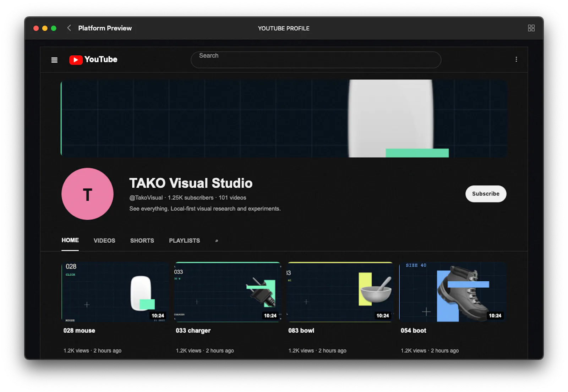The image size is (568, 392).
Task: Maximize the window with the green button
Action: [54, 28]
